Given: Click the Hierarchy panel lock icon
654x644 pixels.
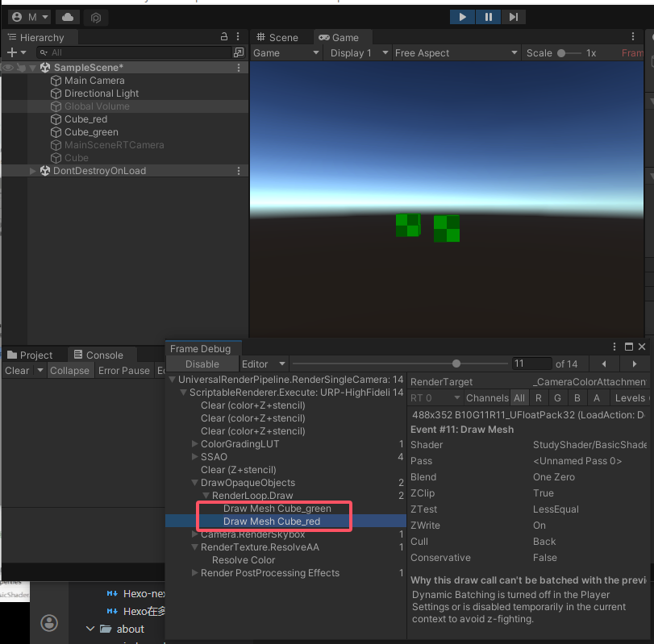Looking at the screenshot, I should pyautogui.click(x=224, y=37).
